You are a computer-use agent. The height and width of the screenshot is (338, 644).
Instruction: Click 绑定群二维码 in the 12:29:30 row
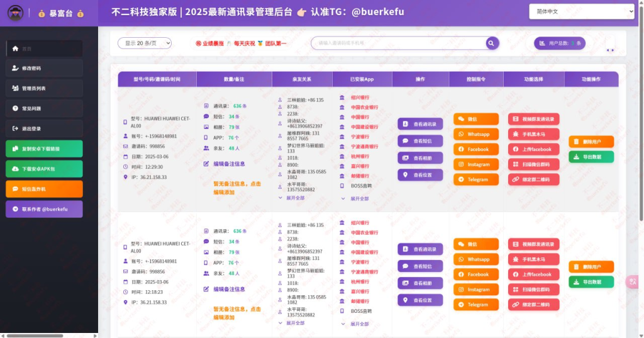pos(533,179)
